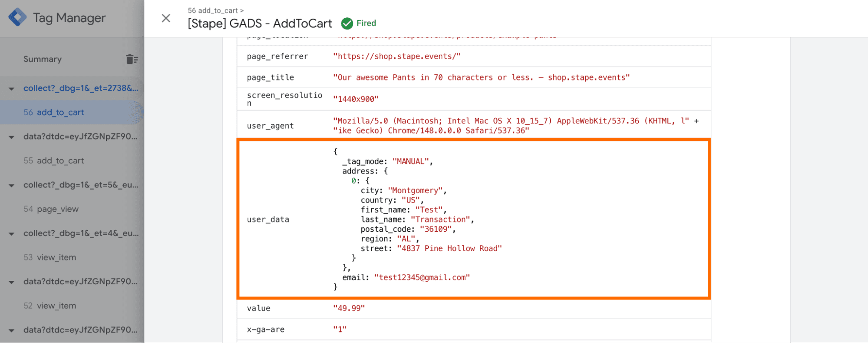The width and height of the screenshot is (868, 343).
Task: Click the "https://shop.stape.events/" referrer value
Action: (397, 57)
